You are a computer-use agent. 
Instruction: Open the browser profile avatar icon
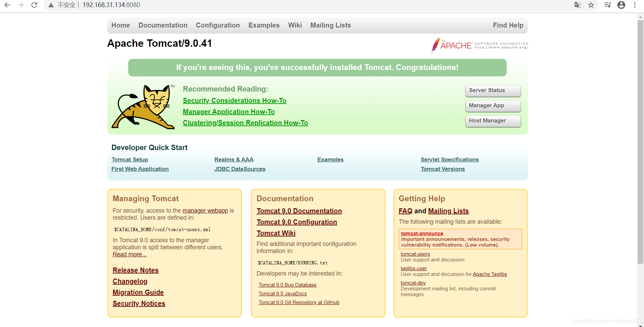pos(621,5)
